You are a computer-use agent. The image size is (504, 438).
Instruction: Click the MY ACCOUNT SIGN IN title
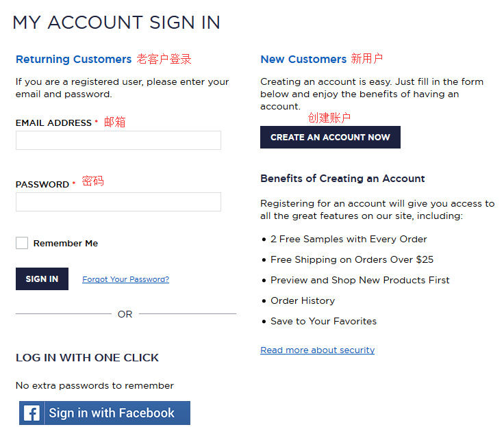pyautogui.click(x=116, y=23)
